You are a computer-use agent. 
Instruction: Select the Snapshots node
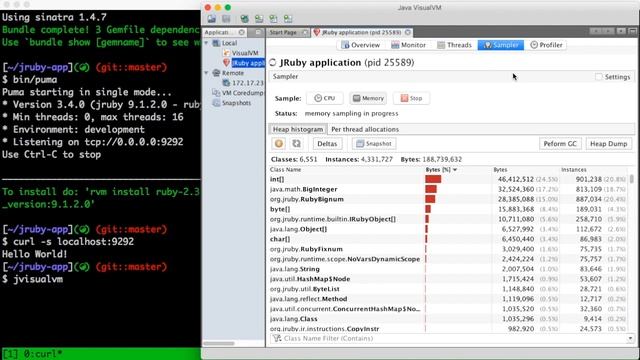(x=232, y=103)
